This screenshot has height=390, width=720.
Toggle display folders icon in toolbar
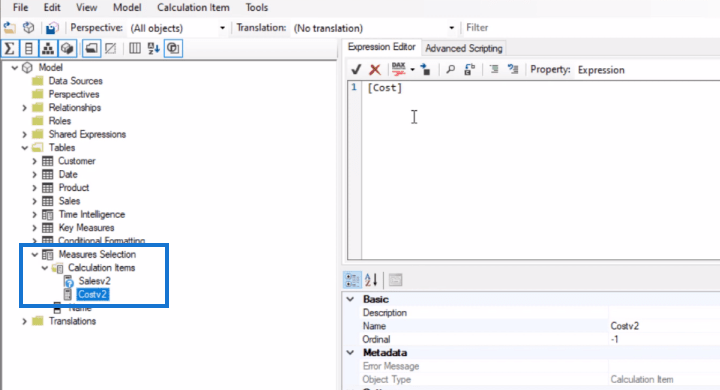pos(91,48)
